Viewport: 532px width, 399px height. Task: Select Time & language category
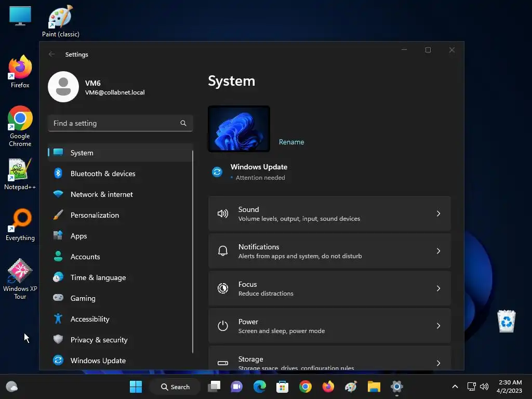point(120,277)
